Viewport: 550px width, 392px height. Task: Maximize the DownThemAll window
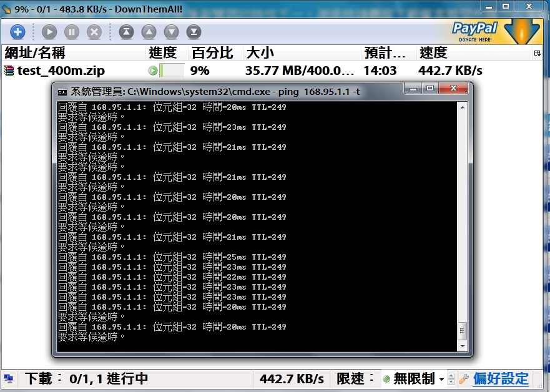pos(506,7)
